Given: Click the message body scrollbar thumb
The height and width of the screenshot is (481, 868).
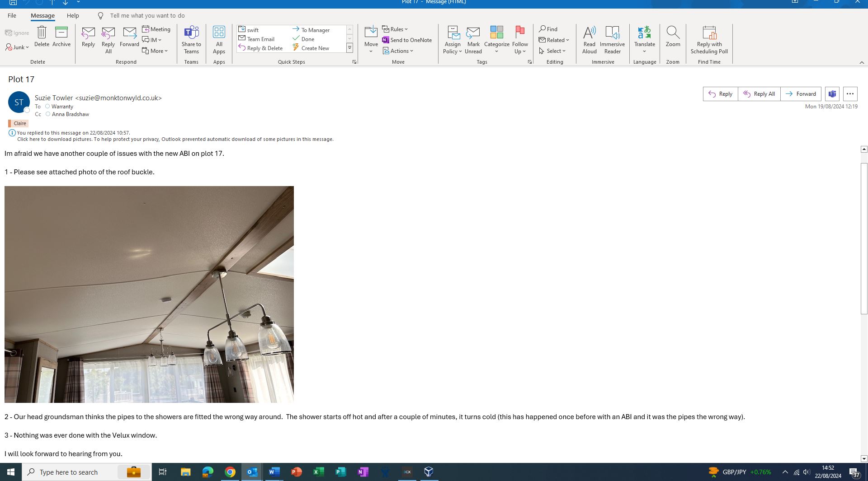Looking at the screenshot, I should pos(864,238).
